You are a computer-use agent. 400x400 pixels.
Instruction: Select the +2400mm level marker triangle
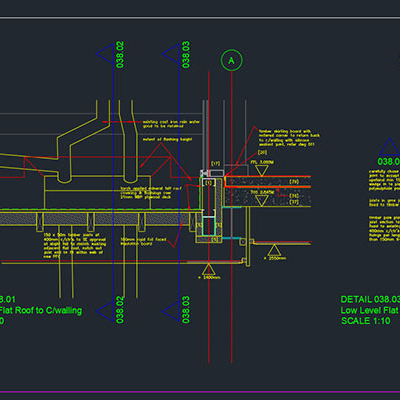208,269
